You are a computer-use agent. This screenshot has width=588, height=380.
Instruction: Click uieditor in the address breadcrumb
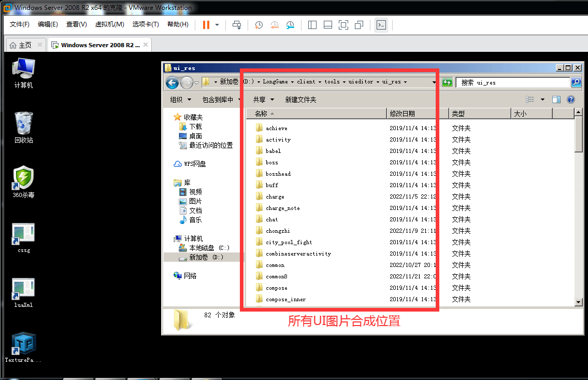(361, 82)
